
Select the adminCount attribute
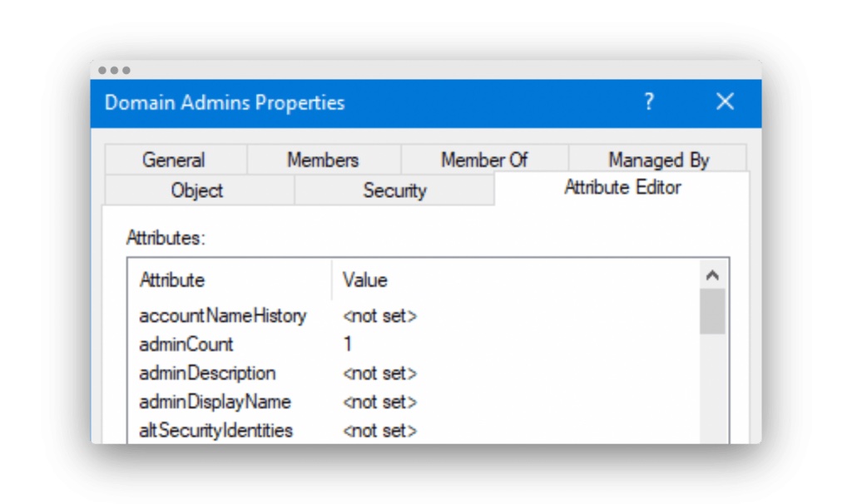[186, 344]
